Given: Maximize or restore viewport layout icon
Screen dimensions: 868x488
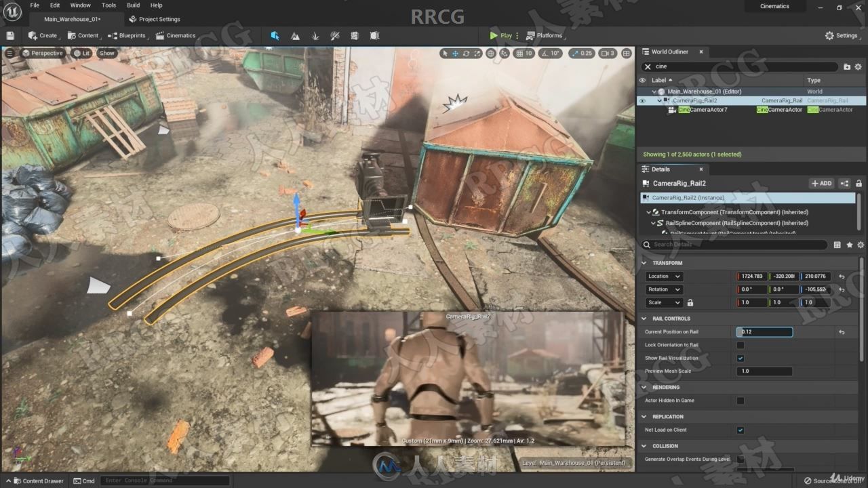Looking at the screenshot, I should point(627,53).
